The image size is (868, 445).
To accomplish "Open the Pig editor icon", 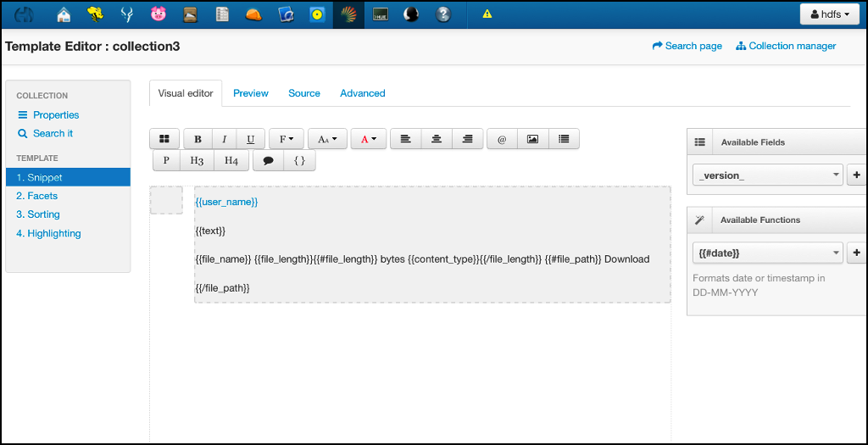I will (x=158, y=14).
